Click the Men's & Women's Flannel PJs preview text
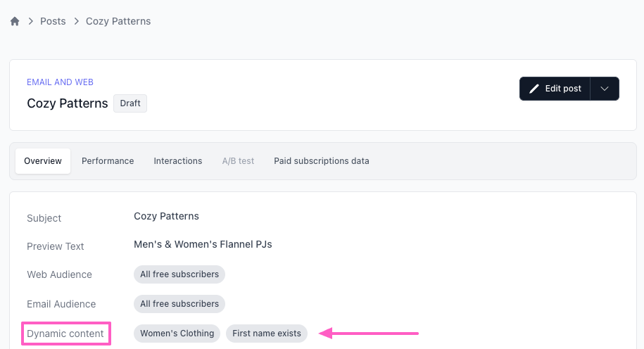This screenshot has height=349, width=644. point(203,245)
